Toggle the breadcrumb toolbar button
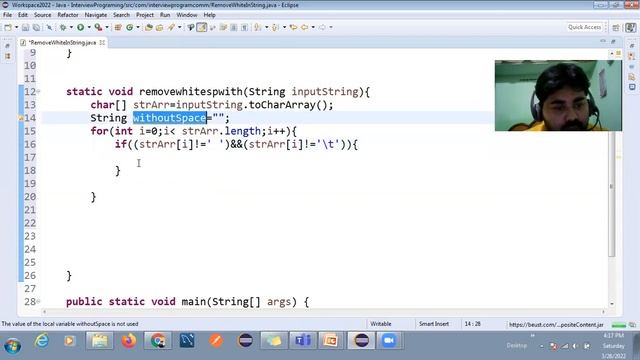 [x=191, y=27]
